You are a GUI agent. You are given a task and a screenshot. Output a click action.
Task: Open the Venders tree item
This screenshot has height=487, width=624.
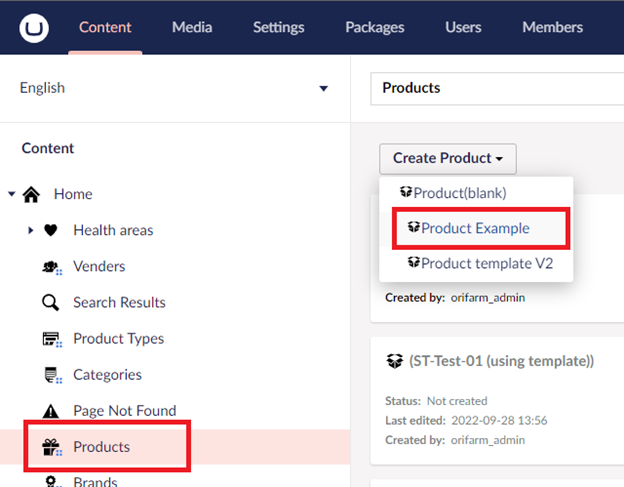tap(99, 266)
